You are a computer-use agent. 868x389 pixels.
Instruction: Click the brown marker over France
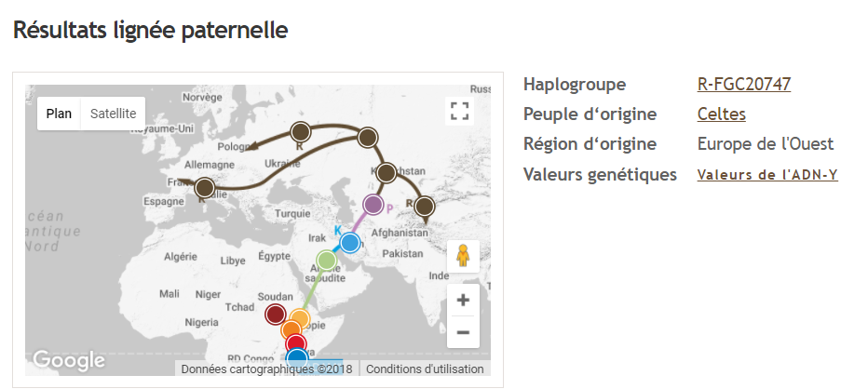(x=205, y=188)
